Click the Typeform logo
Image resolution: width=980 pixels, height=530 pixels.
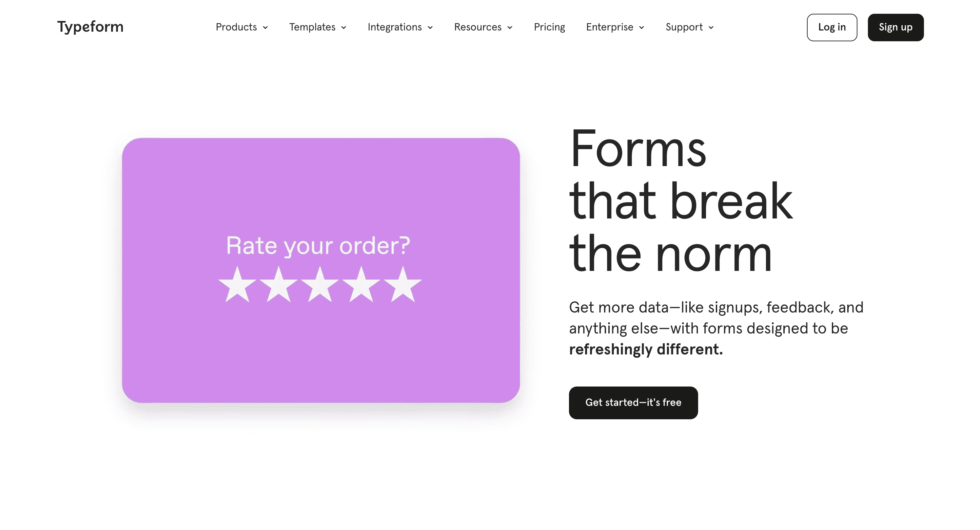(x=90, y=27)
